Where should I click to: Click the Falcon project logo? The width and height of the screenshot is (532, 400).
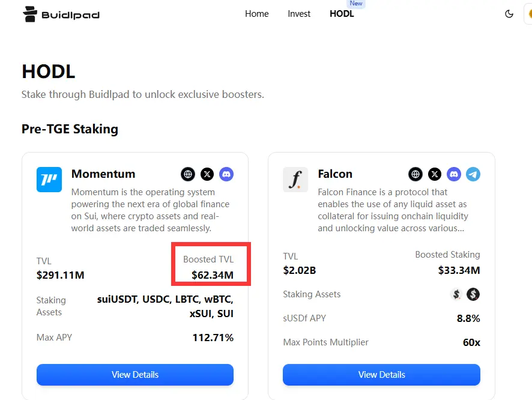295,180
